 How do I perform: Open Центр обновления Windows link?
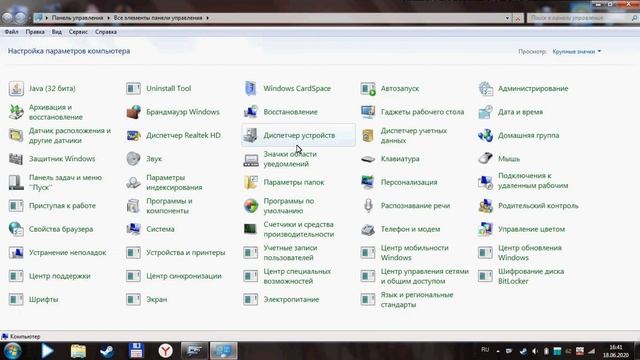tap(530, 253)
